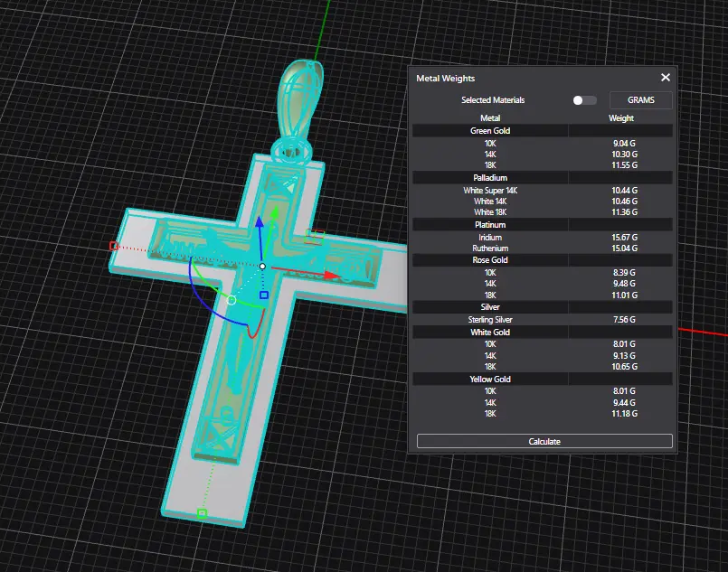Open the GRAMS unit selector
Viewport: 728px width, 572px height.
[x=640, y=100]
